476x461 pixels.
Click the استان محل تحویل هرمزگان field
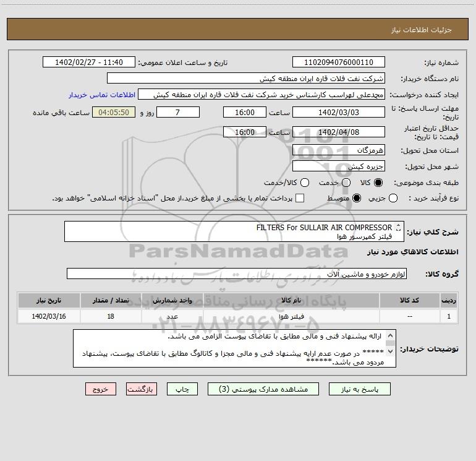(x=339, y=150)
